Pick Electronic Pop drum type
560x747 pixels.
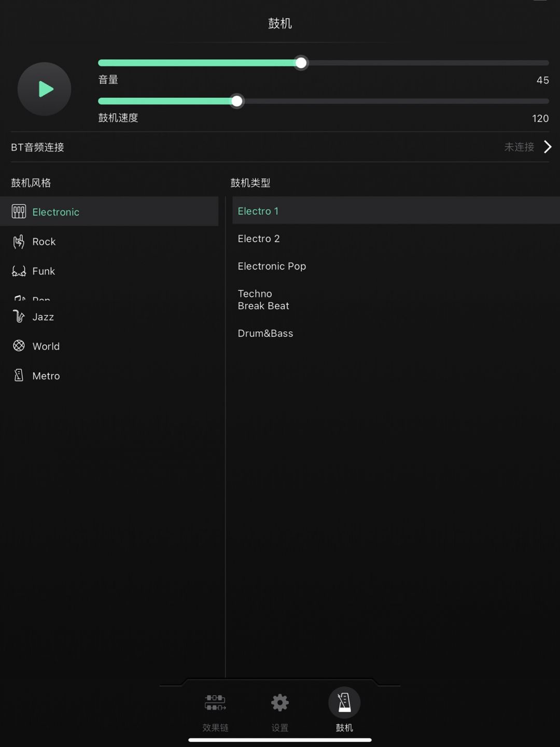coord(272,266)
